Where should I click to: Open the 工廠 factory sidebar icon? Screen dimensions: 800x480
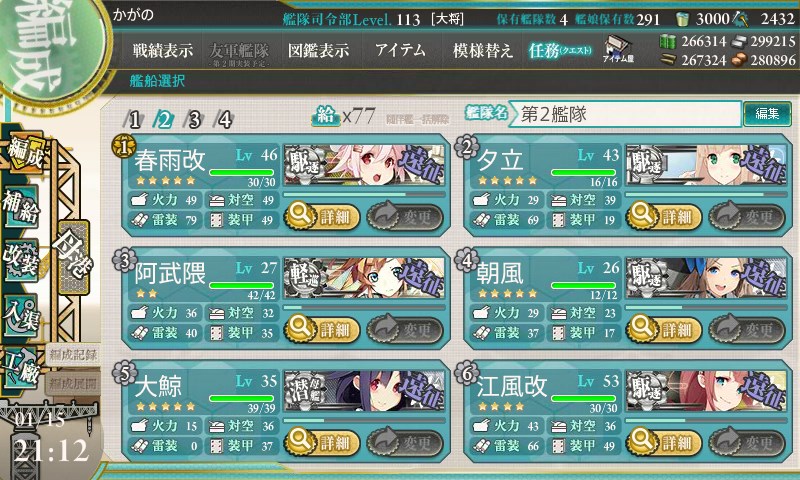point(21,368)
